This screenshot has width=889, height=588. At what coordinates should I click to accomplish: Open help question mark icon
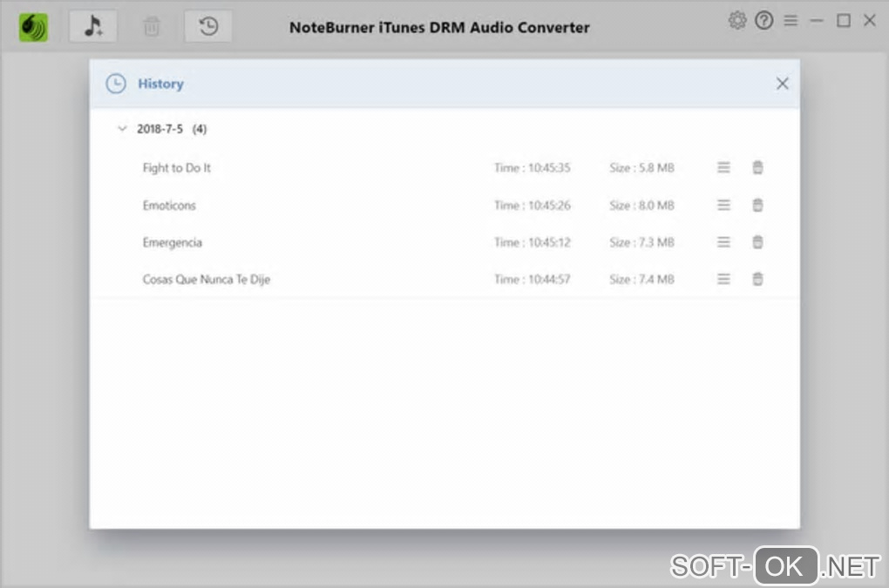(x=763, y=21)
